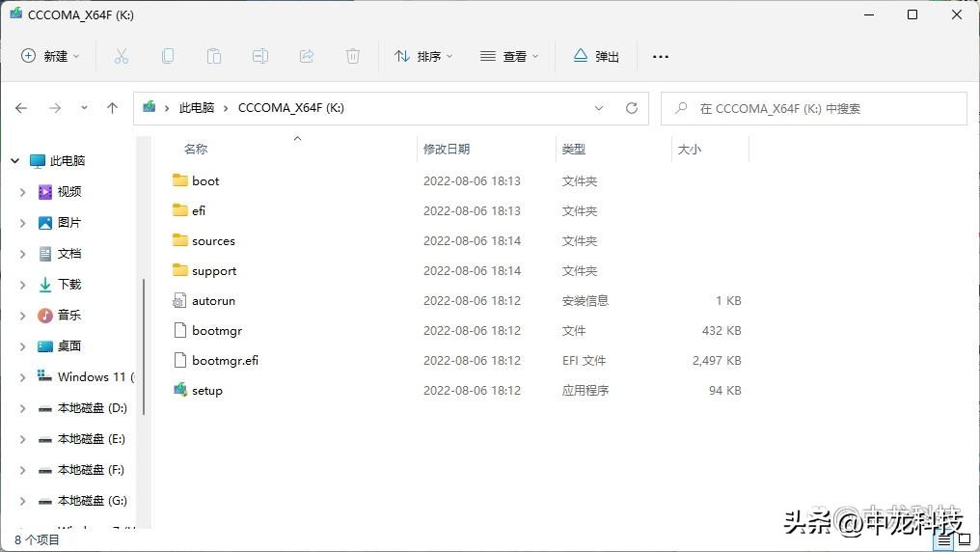
Task: Sort by the 名称 column header
Action: click(x=196, y=149)
